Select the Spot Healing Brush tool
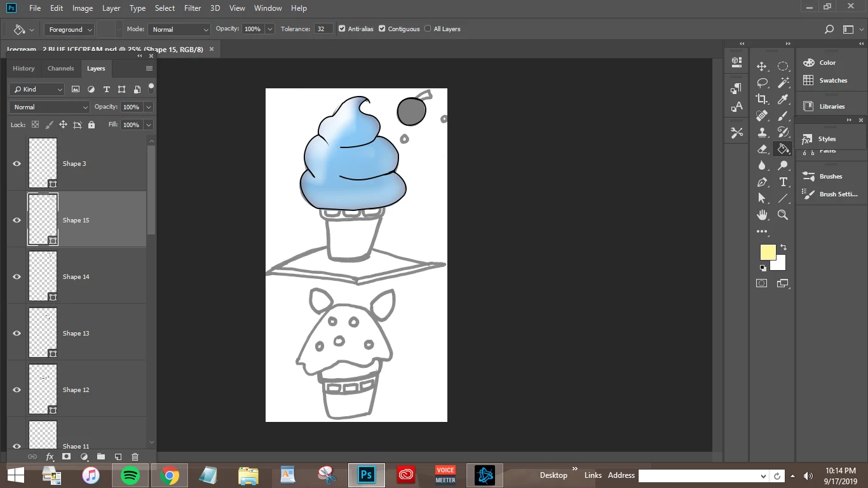Screen dimensions: 868x488 pyautogui.click(x=762, y=116)
